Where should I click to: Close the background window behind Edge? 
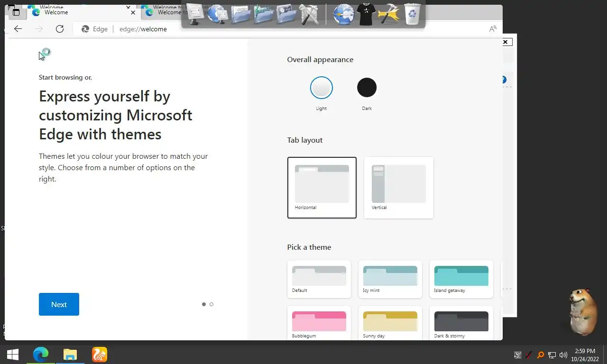tap(506, 42)
